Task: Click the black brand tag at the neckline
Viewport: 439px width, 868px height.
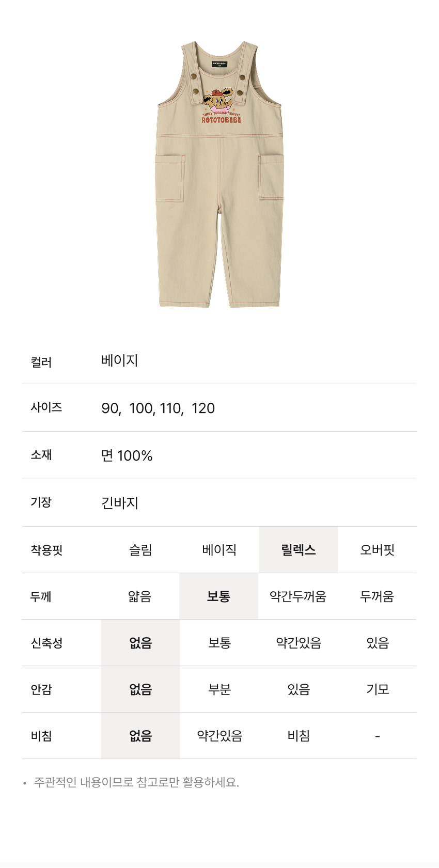Action: point(219,64)
